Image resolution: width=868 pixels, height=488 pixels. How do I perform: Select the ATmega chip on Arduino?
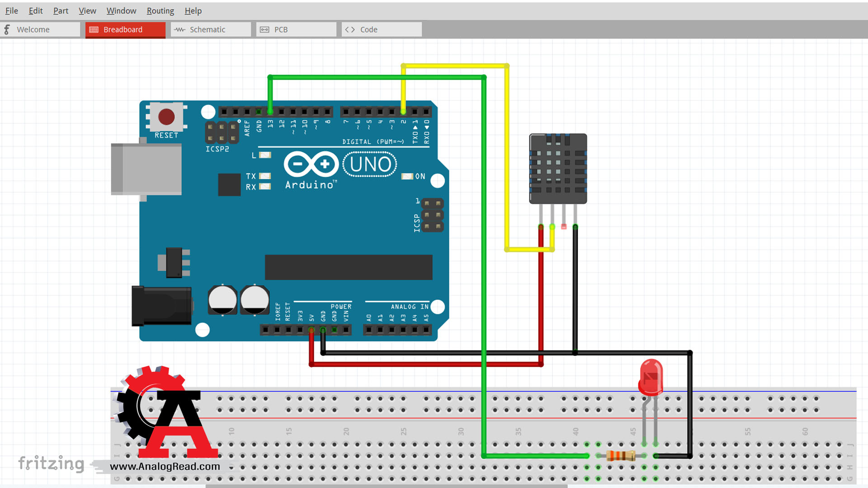click(x=349, y=267)
